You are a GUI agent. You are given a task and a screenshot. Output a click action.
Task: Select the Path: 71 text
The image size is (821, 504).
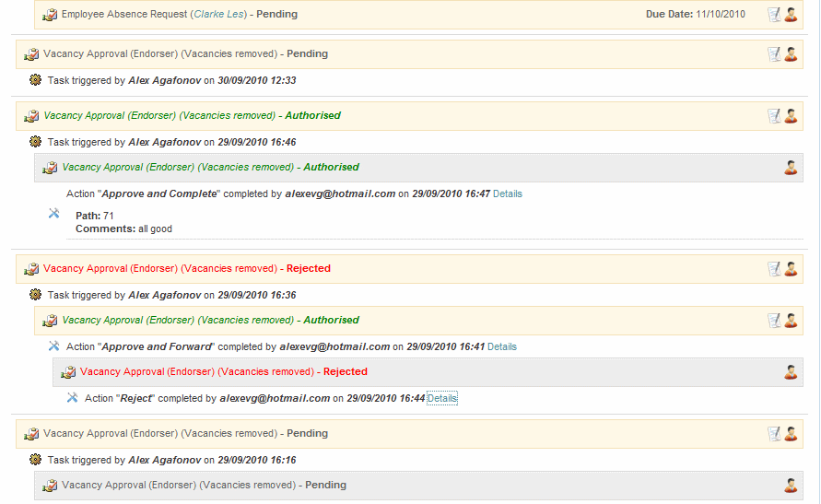(x=94, y=216)
